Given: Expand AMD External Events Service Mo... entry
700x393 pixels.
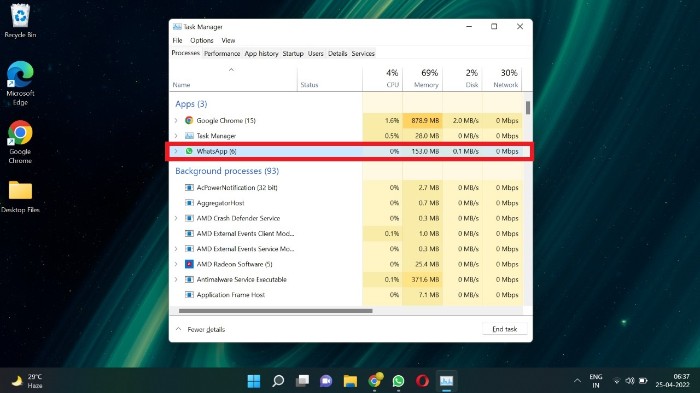Looking at the screenshot, I should (x=176, y=249).
